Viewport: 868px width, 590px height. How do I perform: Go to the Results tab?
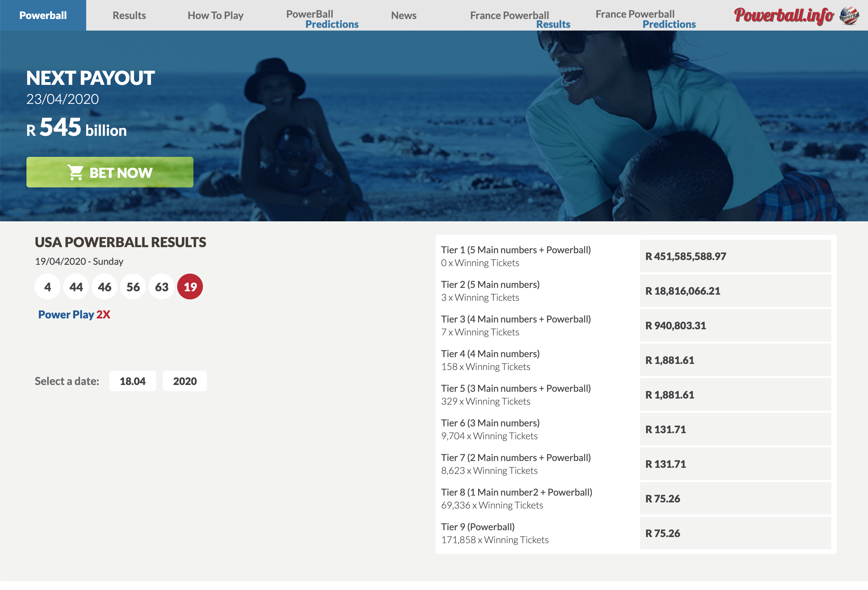tap(129, 15)
